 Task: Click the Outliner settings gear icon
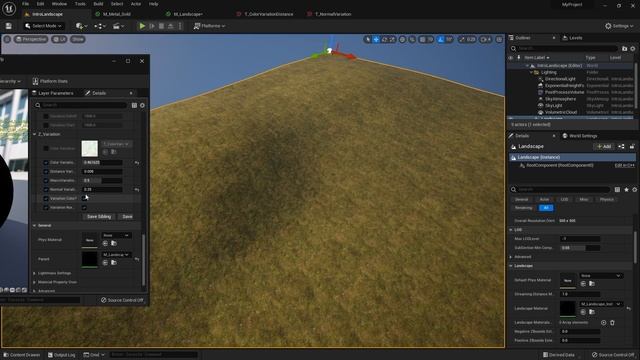click(633, 49)
